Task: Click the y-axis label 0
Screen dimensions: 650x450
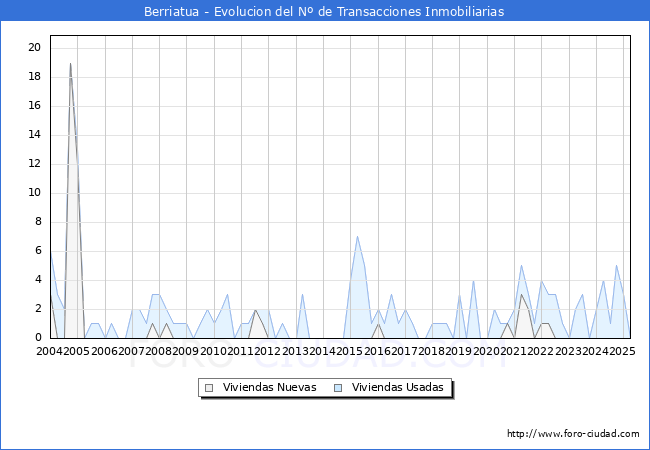Action: 38,338
